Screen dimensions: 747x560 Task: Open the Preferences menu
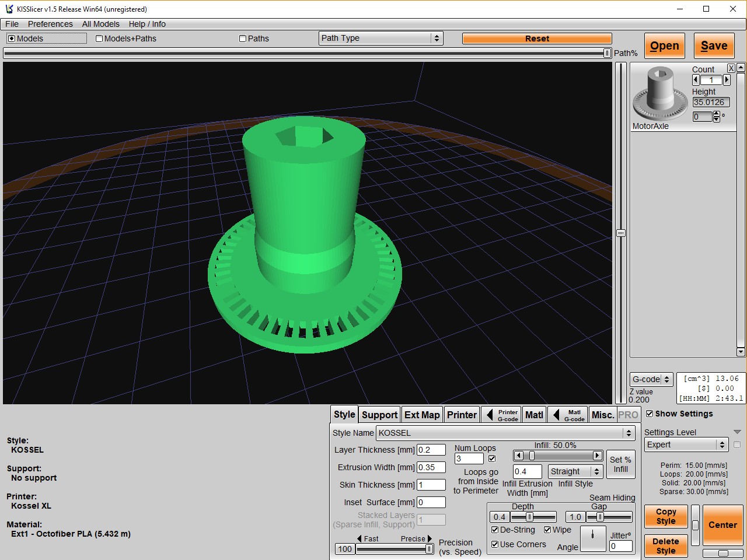tap(50, 24)
